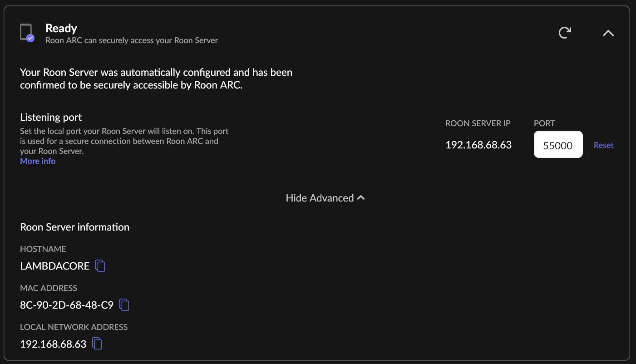
Task: Click the ROON SERVER IP label
Action: tap(478, 123)
